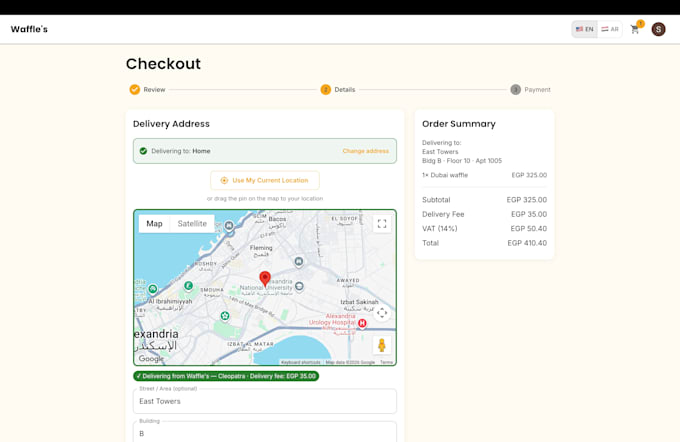Click the Subtotal EGP 325.00 value
The width and height of the screenshot is (680, 442).
coord(526,200)
